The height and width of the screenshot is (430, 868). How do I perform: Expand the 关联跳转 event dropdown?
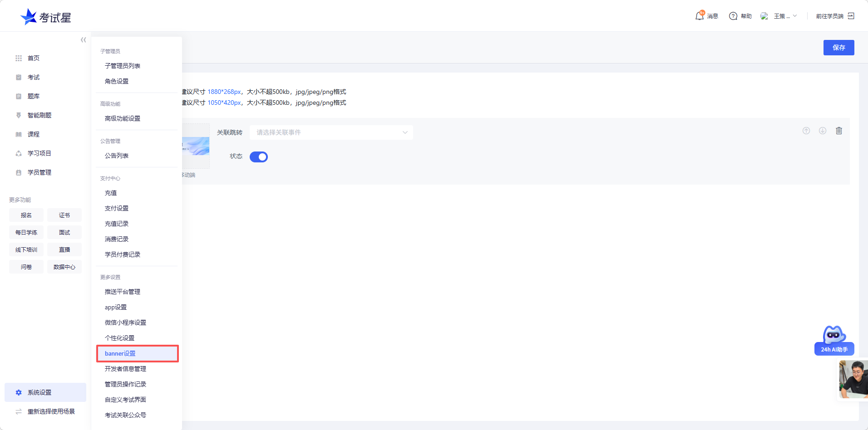[331, 132]
